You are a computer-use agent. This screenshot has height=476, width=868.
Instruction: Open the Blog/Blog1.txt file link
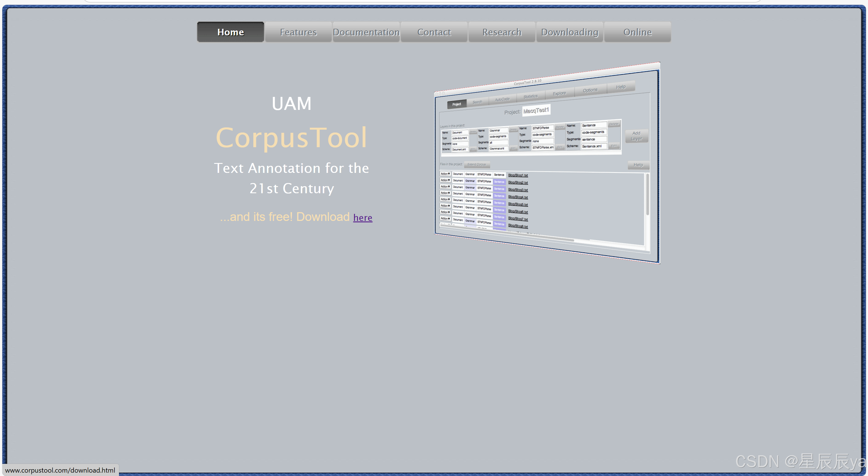(518, 175)
